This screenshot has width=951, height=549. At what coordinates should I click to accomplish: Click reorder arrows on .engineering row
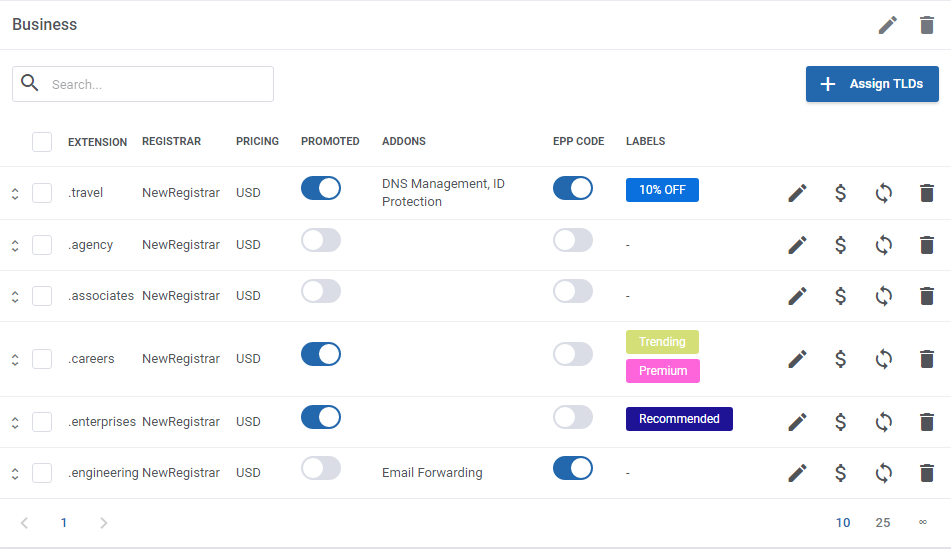click(x=15, y=474)
